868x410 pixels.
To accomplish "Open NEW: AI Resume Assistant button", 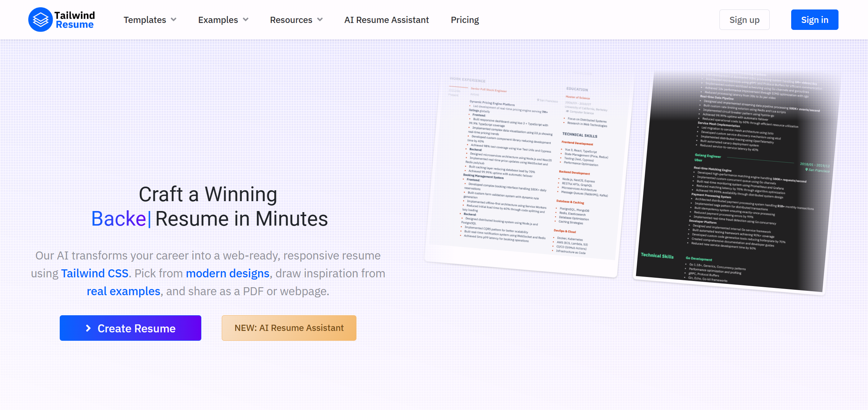I will (x=289, y=328).
